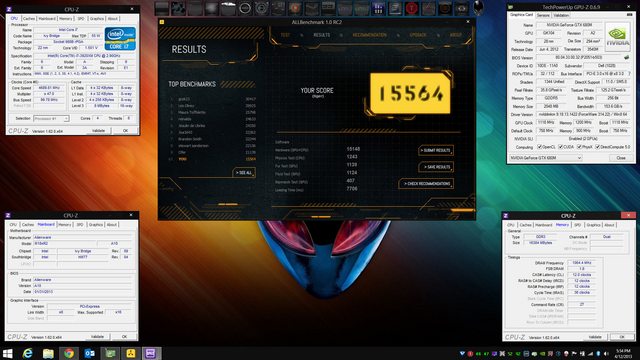This screenshot has width=640, height=360.
Task: Open Google Chrome from the taskbar
Action: (x=69, y=353)
